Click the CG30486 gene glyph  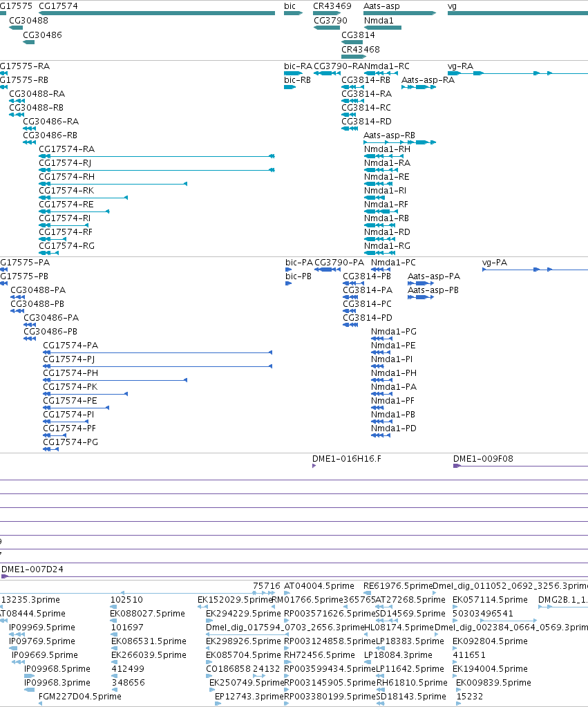29,42
